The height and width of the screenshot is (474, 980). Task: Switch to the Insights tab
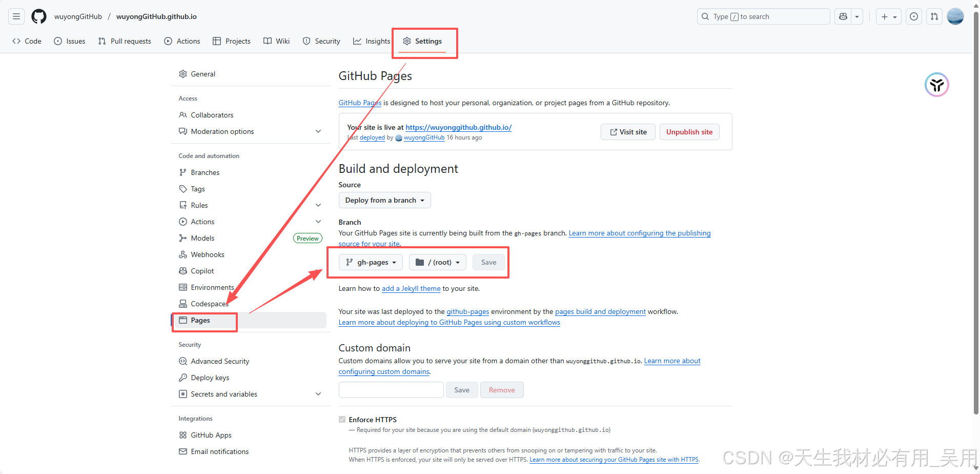tap(372, 41)
